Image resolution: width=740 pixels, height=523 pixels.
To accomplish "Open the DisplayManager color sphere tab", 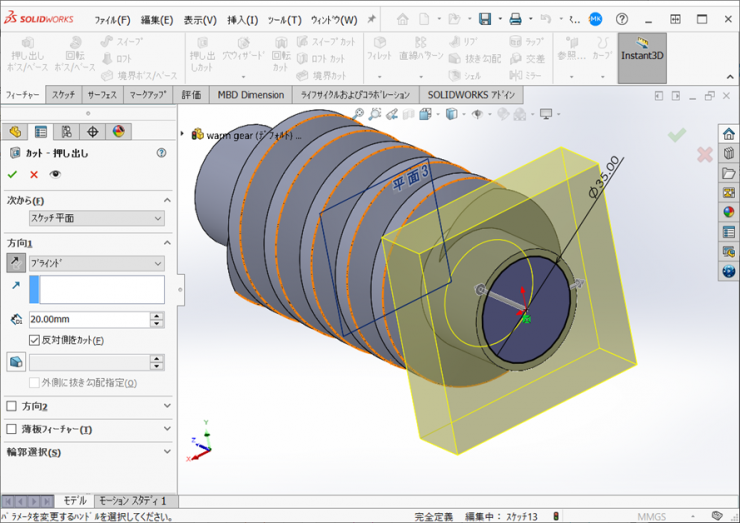I will tap(119, 131).
